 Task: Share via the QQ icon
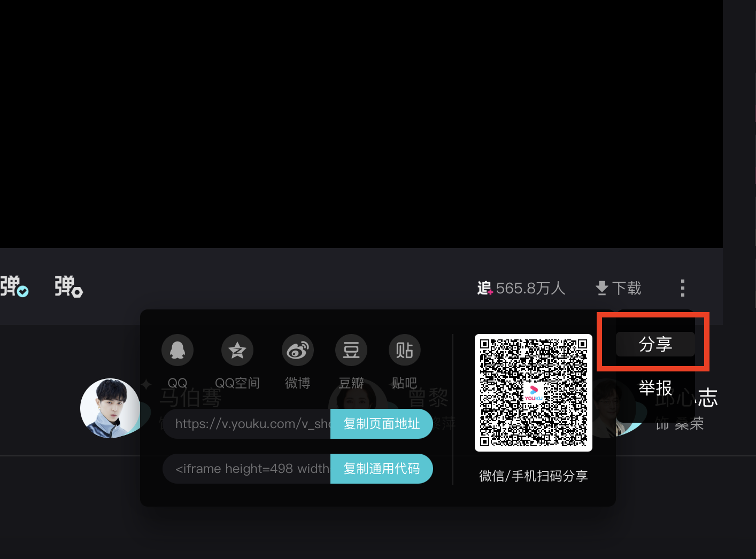(x=178, y=350)
